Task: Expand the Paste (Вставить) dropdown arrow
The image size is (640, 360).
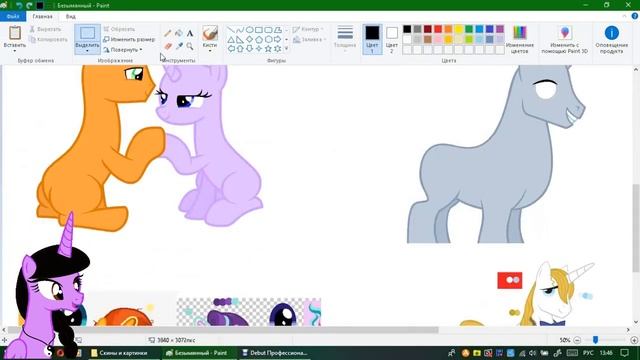Action: (15, 51)
